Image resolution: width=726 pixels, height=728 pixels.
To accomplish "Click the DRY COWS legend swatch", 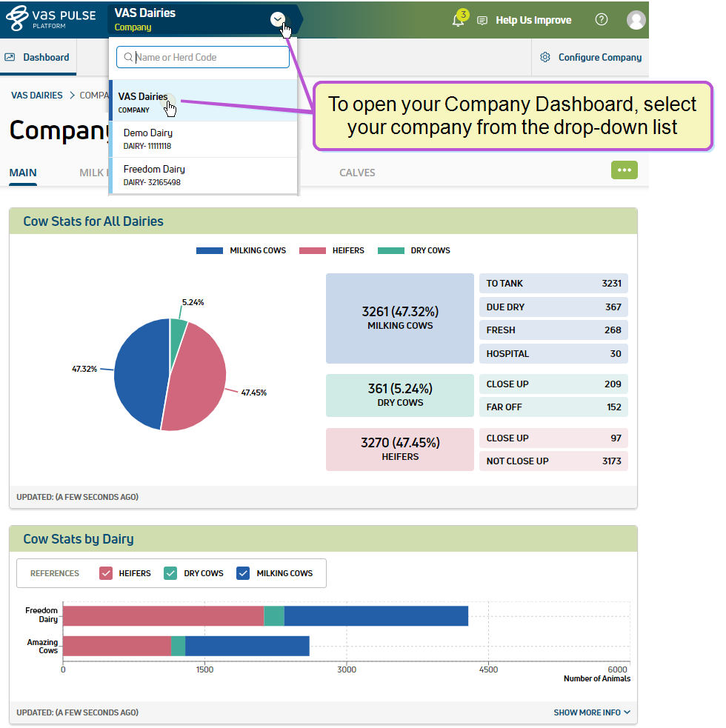I will [x=391, y=251].
